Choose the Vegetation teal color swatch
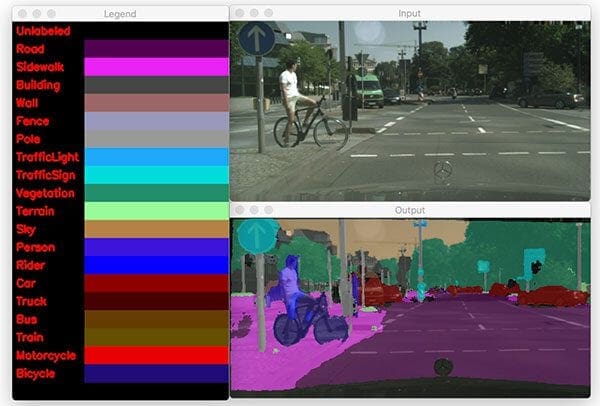This screenshot has height=406, width=600. (156, 193)
